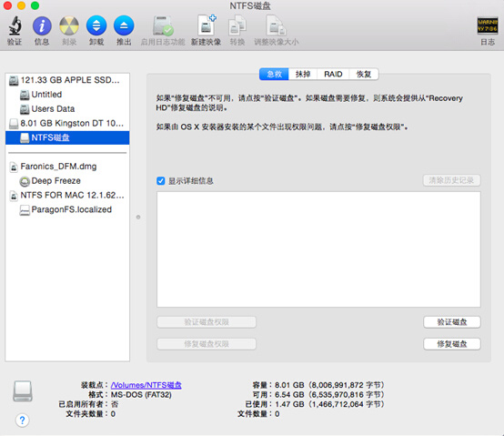Select the 8.01 GB Kingston DT disk
Viewport: 504px width, 436px height.
pos(67,123)
